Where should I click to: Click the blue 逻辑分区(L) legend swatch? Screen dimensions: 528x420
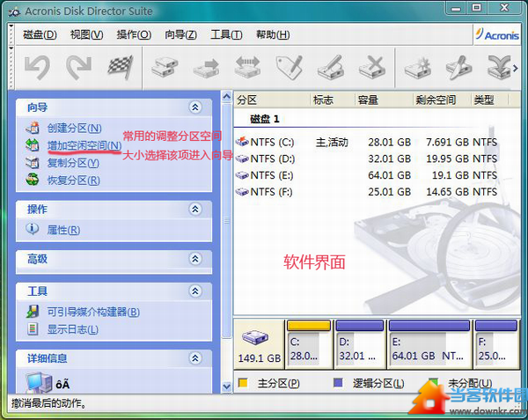[x=338, y=383]
